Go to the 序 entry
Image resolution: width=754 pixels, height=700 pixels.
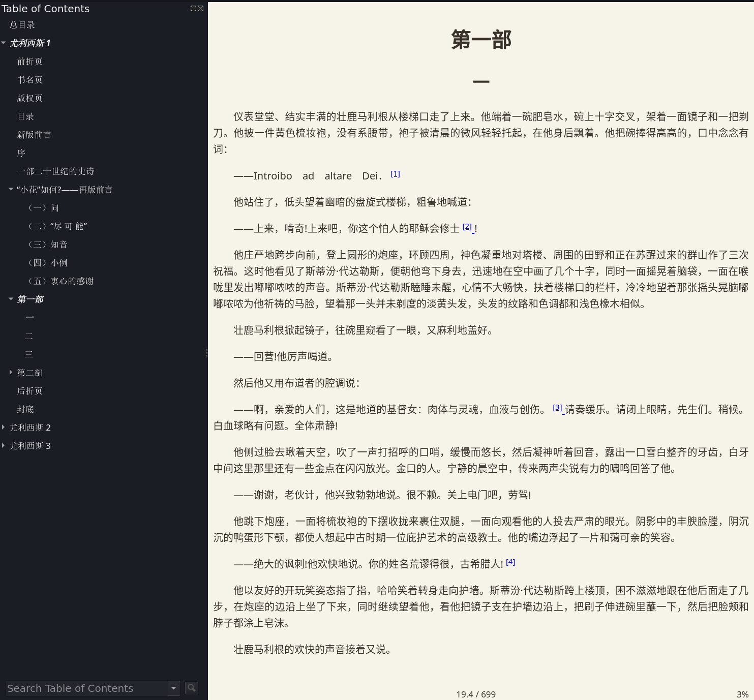[21, 153]
